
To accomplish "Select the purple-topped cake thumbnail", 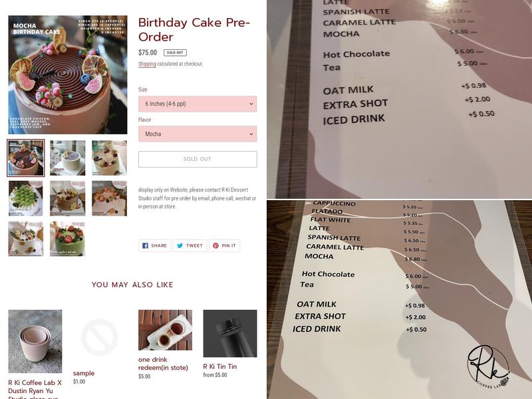I will tap(68, 158).
